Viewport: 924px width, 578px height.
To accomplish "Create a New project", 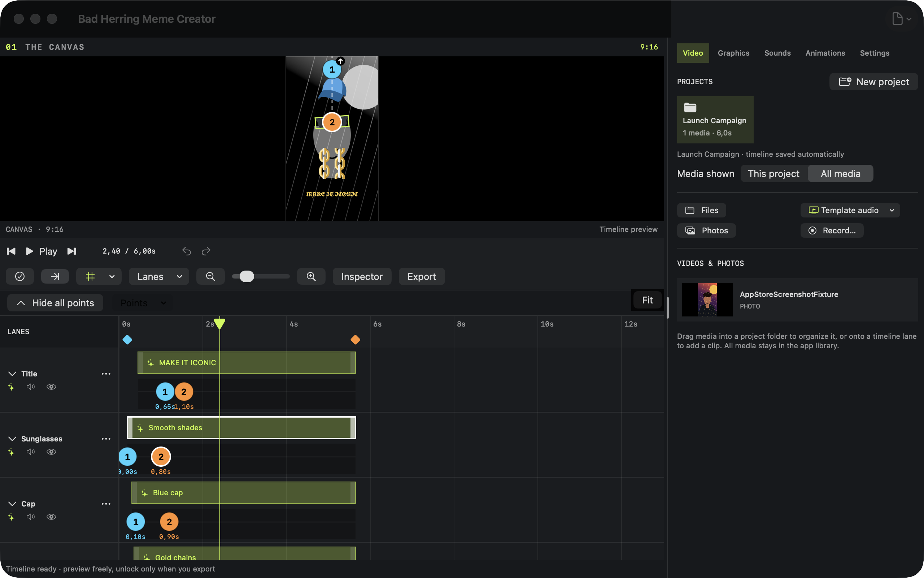I will click(873, 82).
